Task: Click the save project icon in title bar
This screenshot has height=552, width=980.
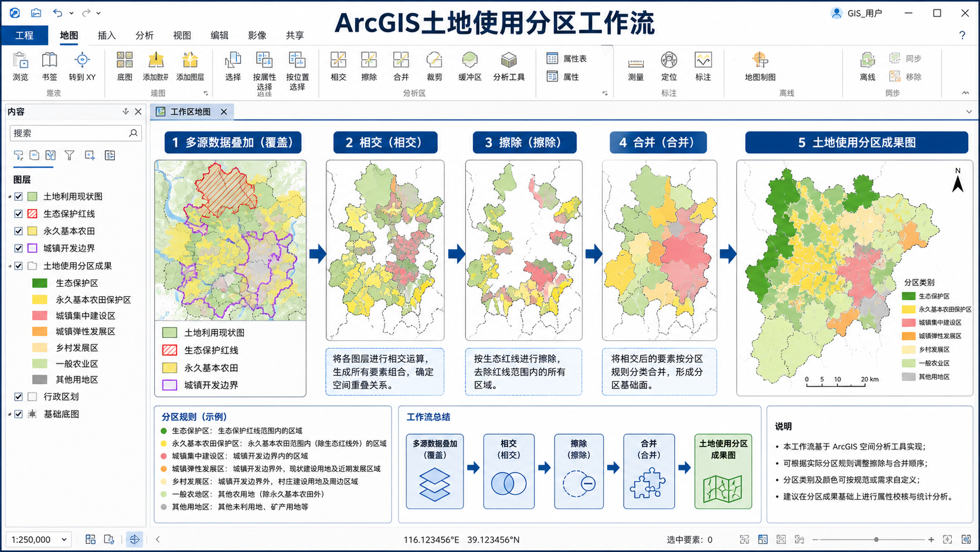Action: (x=36, y=13)
